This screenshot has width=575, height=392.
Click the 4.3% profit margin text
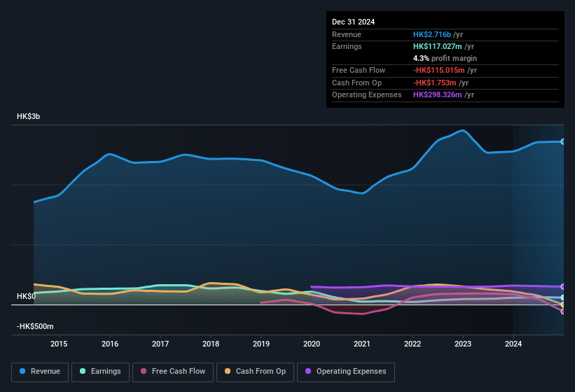pos(445,58)
